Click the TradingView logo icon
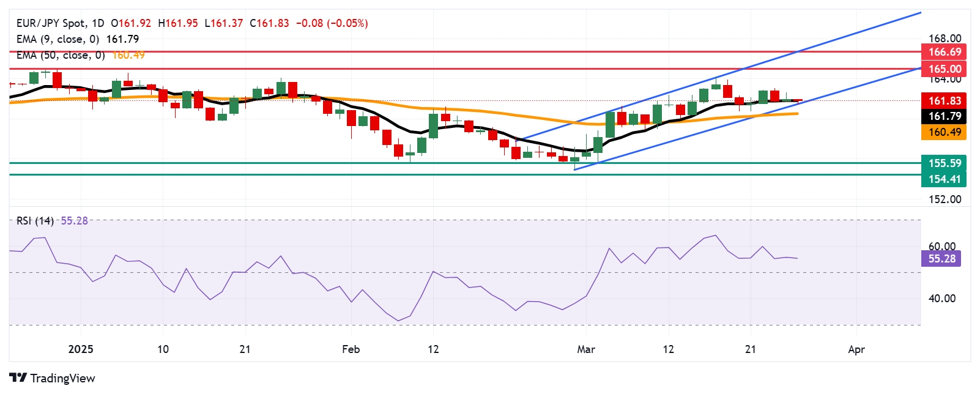980x394 pixels. point(18,377)
